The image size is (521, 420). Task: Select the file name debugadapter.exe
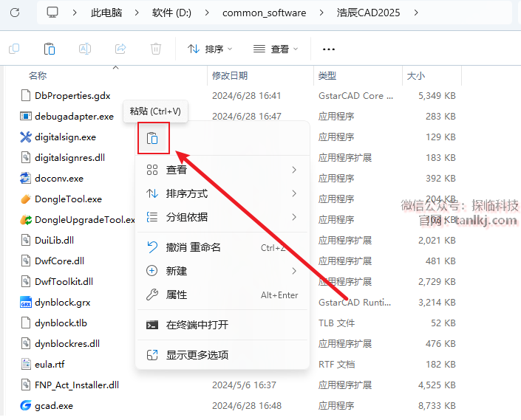74,116
